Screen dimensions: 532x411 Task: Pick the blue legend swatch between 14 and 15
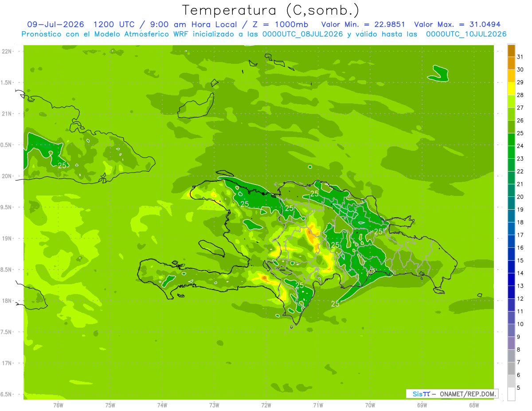[511, 266]
